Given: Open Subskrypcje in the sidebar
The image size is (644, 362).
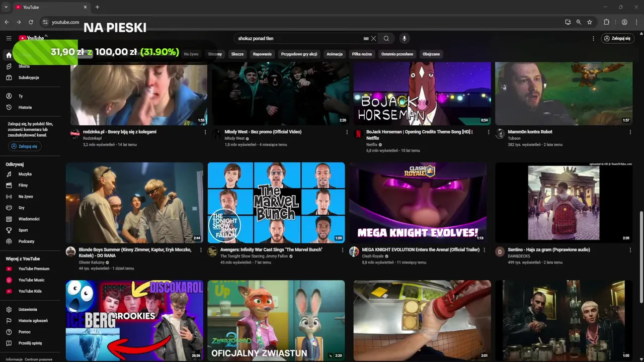Looking at the screenshot, I should 29,77.
